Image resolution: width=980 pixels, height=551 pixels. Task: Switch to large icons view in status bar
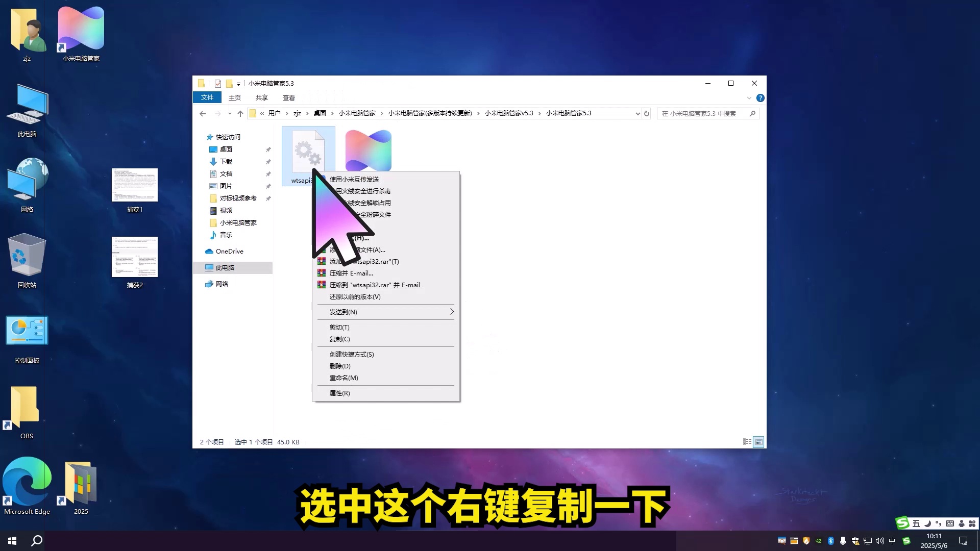tap(759, 442)
